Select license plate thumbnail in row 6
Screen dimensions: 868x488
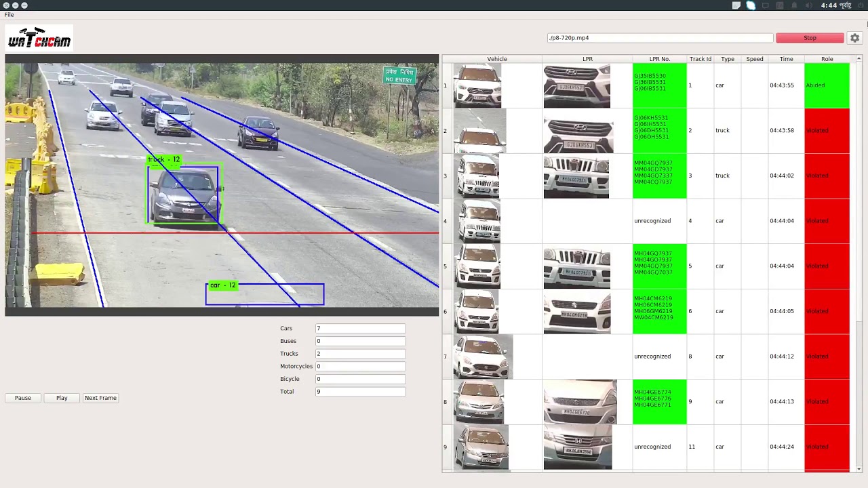[x=576, y=311]
